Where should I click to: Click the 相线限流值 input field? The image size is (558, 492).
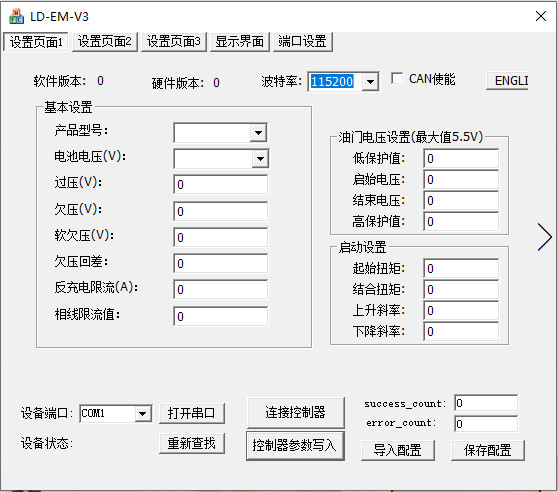(221, 316)
